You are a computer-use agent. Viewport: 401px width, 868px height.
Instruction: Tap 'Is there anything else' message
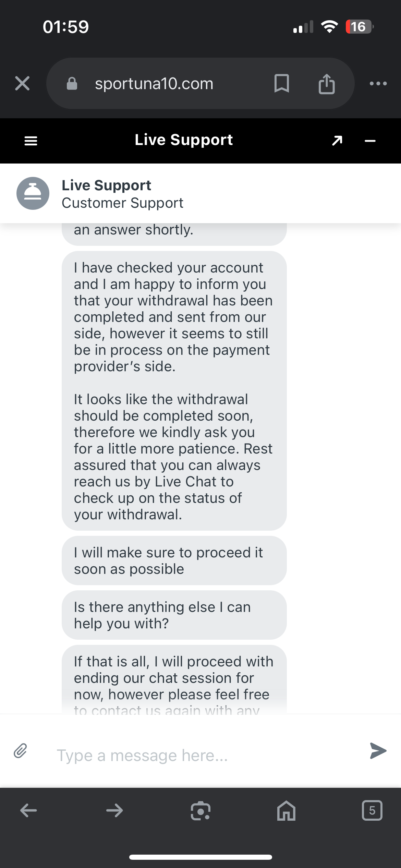coord(174,615)
